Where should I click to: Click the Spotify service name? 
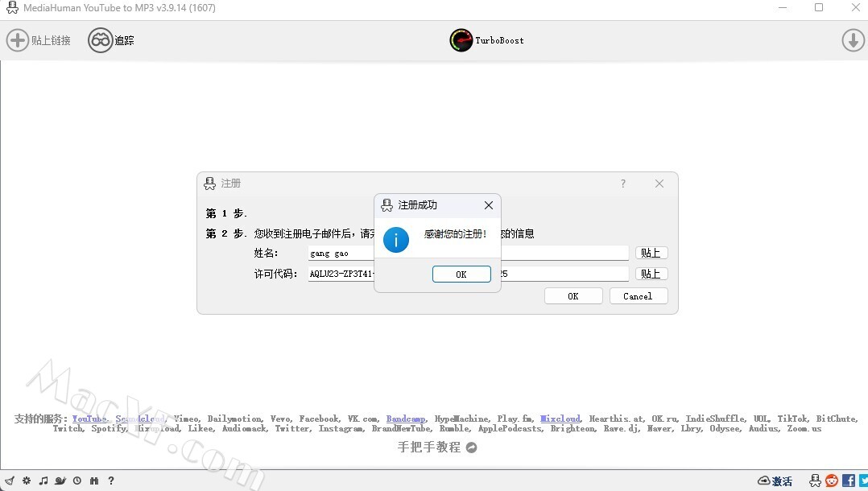click(109, 428)
